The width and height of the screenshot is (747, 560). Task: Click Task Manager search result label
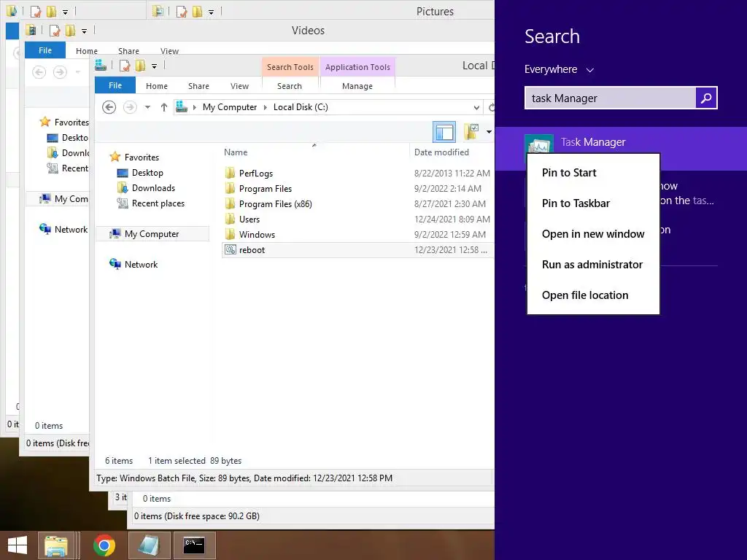pos(593,142)
